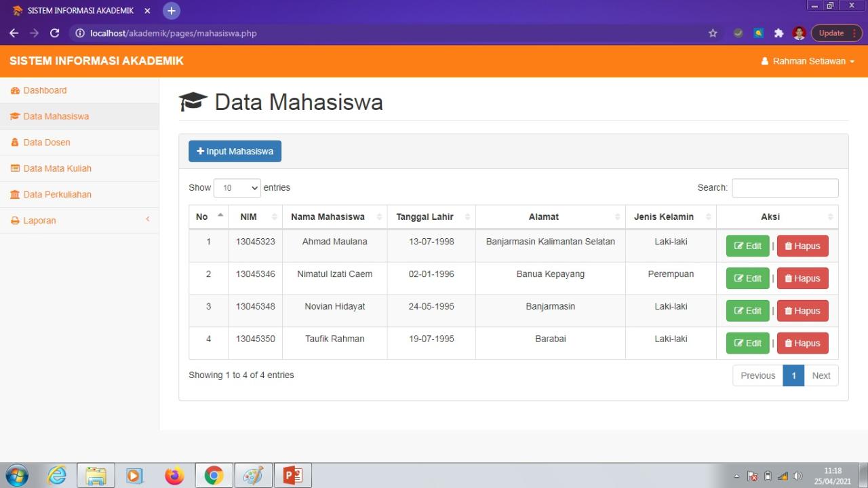Open Data Mata Kuliah page
This screenshot has height=488, width=868.
(58, 168)
